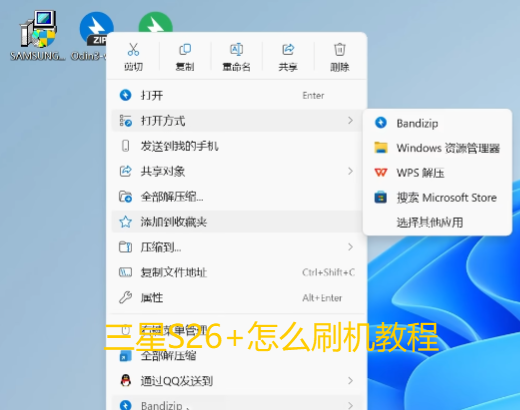Open with Bandizip from submenu
The width and height of the screenshot is (520, 410).
click(437, 123)
